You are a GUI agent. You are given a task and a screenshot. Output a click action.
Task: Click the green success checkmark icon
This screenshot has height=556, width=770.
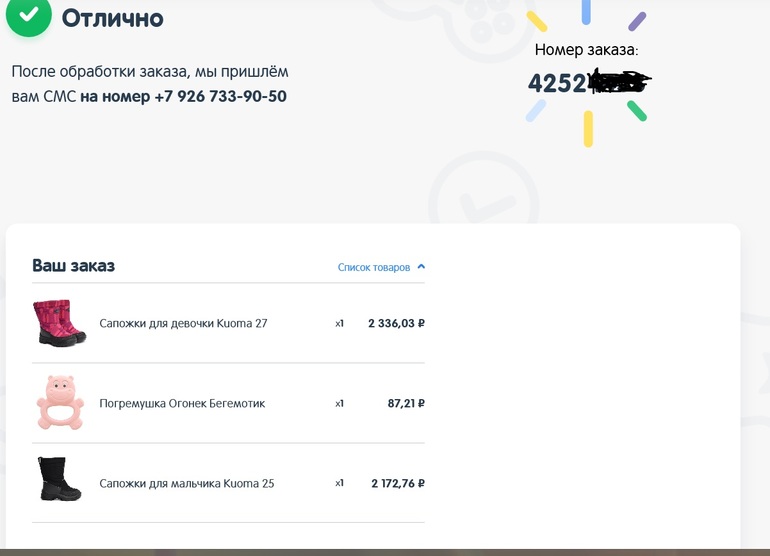[x=29, y=16]
